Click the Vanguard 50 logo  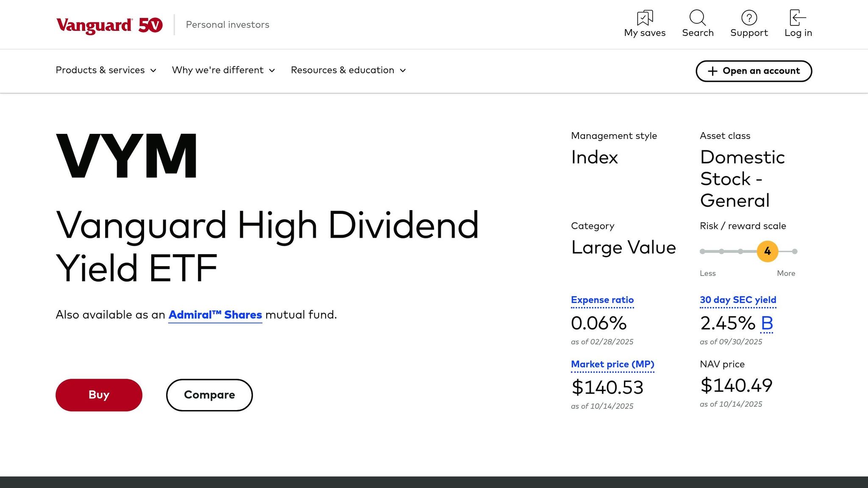(x=109, y=25)
